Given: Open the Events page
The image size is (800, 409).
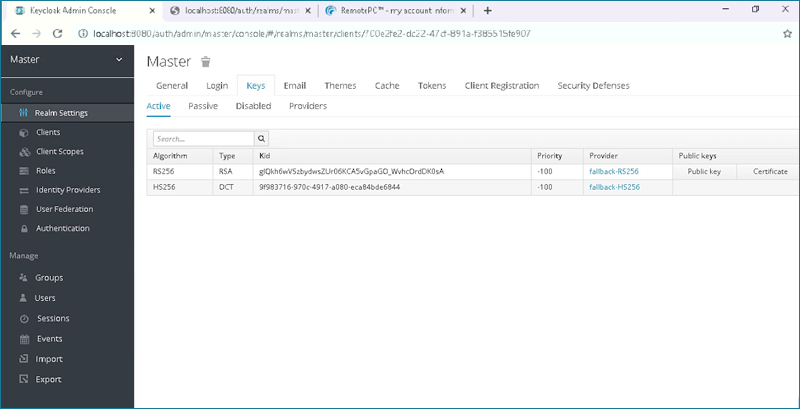Looking at the screenshot, I should (49, 339).
